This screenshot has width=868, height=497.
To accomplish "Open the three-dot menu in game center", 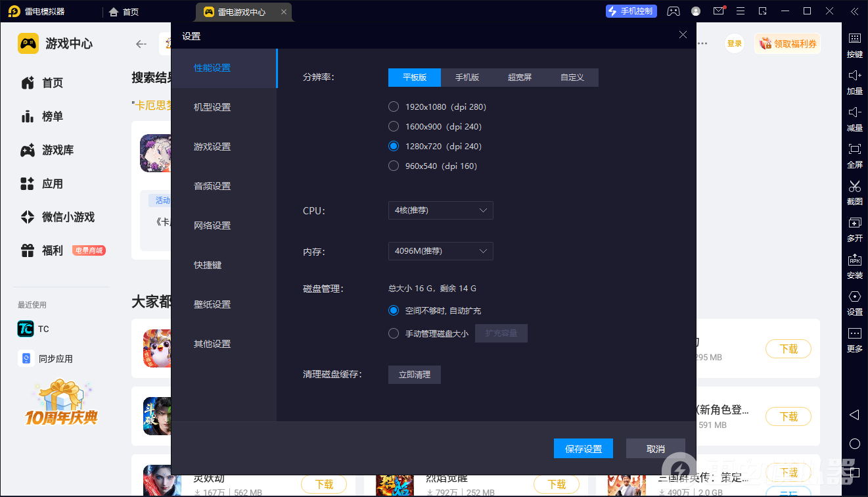I will 702,43.
